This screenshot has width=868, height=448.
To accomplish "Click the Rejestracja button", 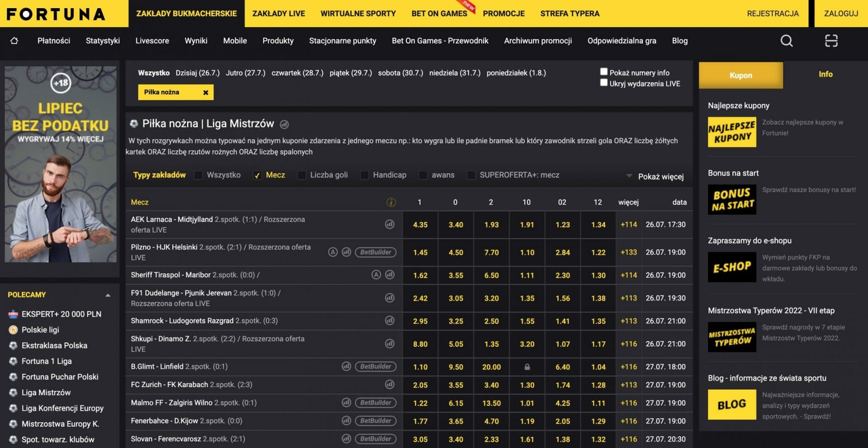I will coord(773,14).
